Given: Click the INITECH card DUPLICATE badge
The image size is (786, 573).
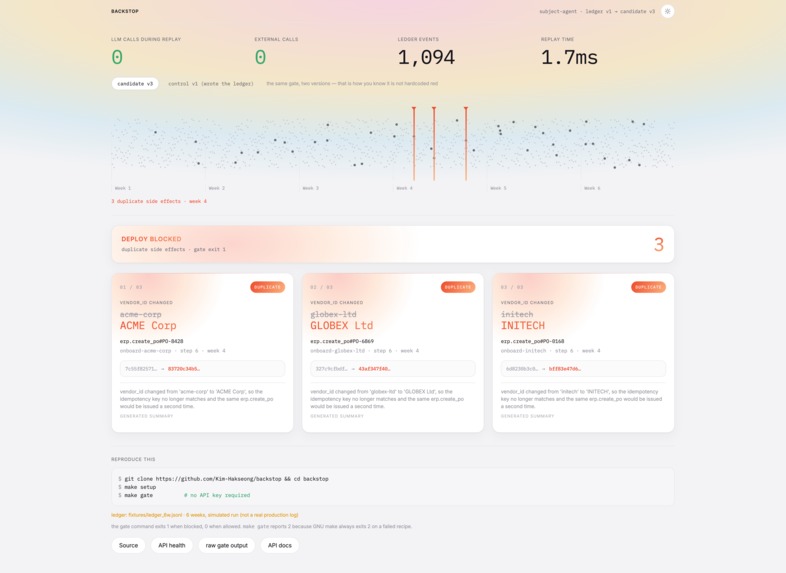Looking at the screenshot, I should pyautogui.click(x=648, y=287).
